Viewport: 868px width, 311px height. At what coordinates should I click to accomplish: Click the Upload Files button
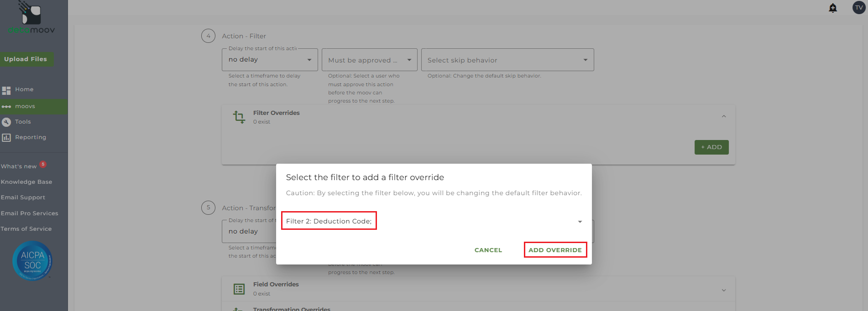pos(26,59)
